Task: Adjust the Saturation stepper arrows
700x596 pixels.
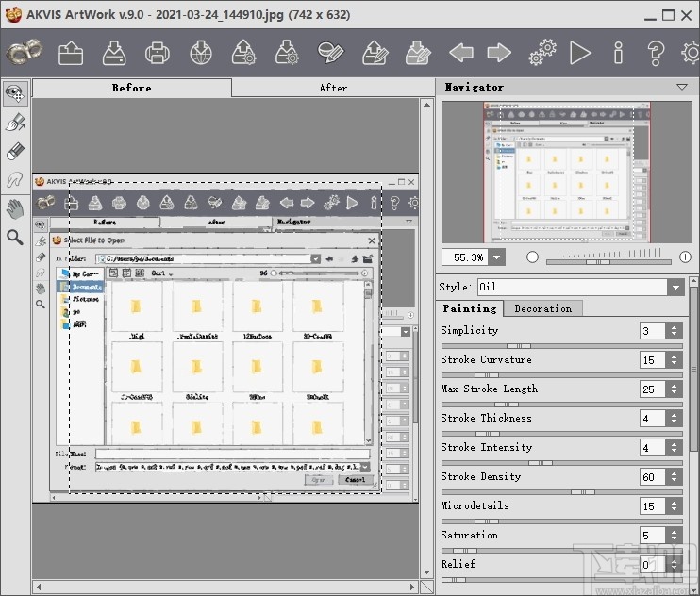Action: [x=674, y=536]
